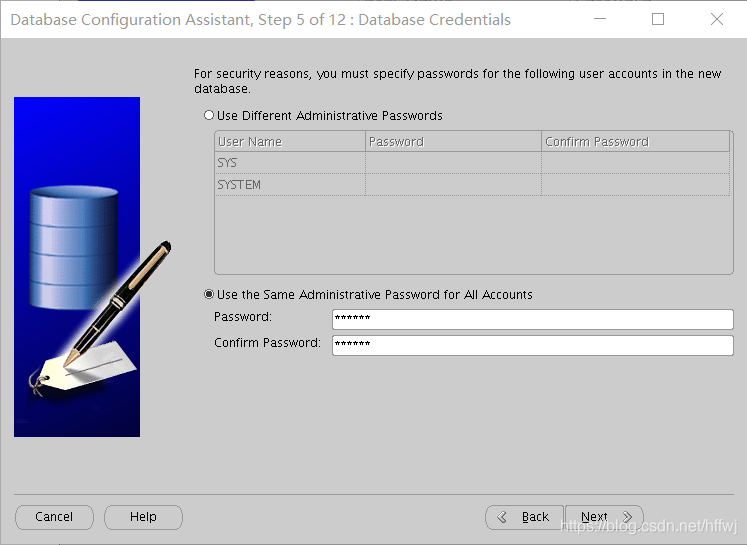Click the Confirm Password cell for SYS
The image size is (747, 545).
(x=636, y=163)
